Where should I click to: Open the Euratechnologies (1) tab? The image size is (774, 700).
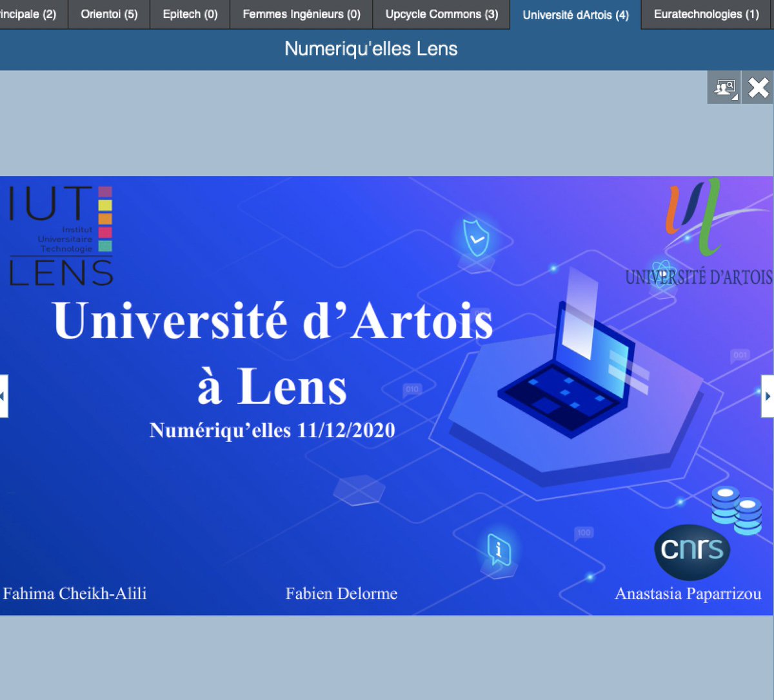tap(707, 14)
